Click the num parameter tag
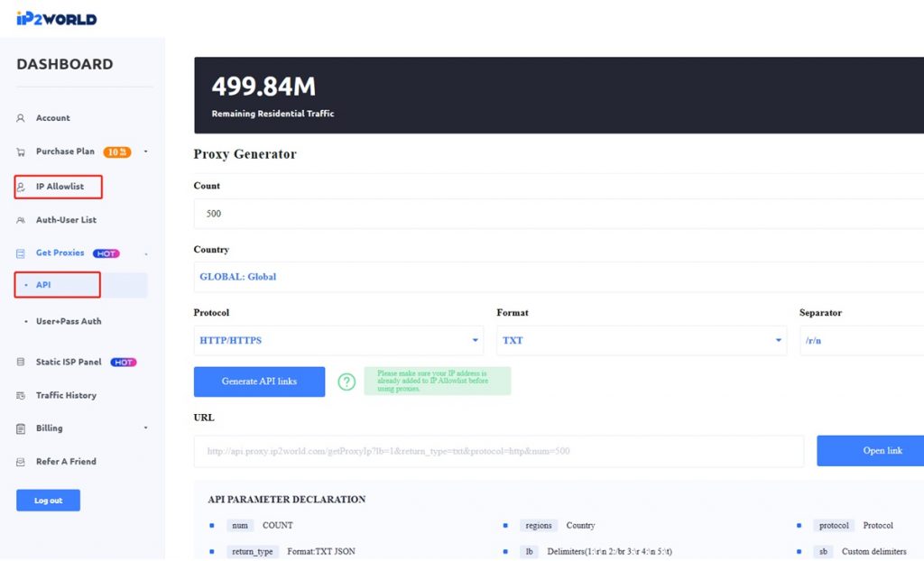This screenshot has height=561, width=924. pos(240,526)
